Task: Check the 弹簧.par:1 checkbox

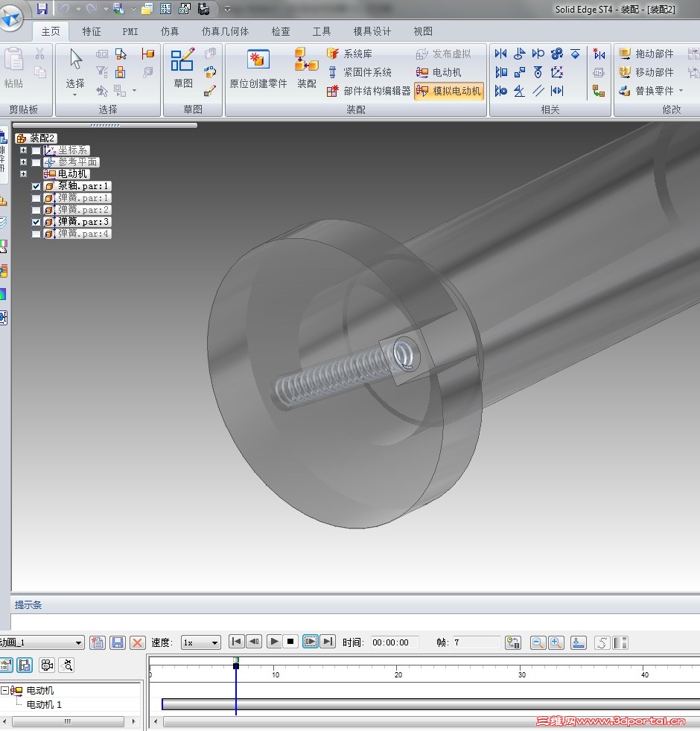Action: pos(36,198)
